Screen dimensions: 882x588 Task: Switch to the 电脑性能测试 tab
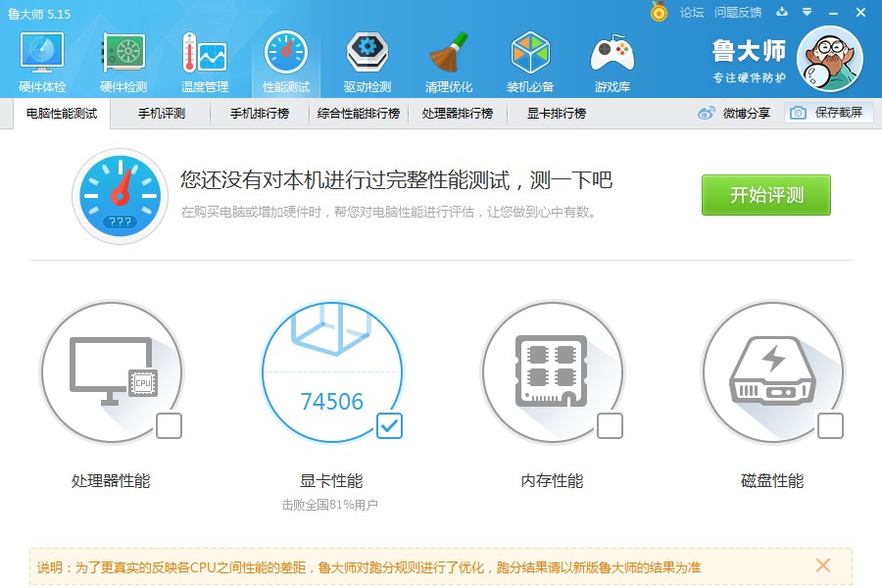click(62, 113)
